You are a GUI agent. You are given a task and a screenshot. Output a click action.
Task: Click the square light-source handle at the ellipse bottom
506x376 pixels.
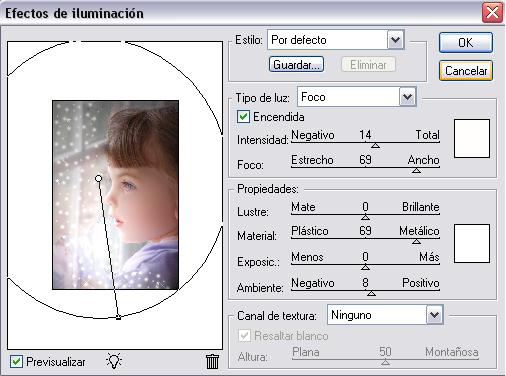point(118,318)
